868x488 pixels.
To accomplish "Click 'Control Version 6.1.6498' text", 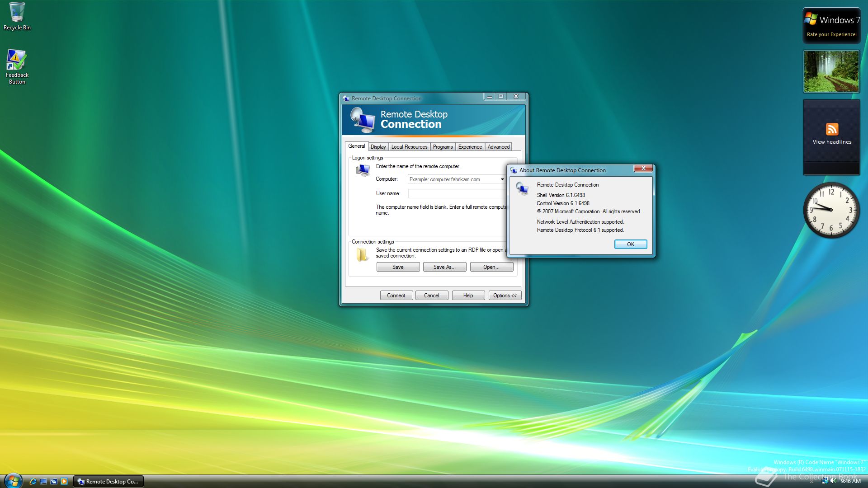I will pyautogui.click(x=563, y=203).
